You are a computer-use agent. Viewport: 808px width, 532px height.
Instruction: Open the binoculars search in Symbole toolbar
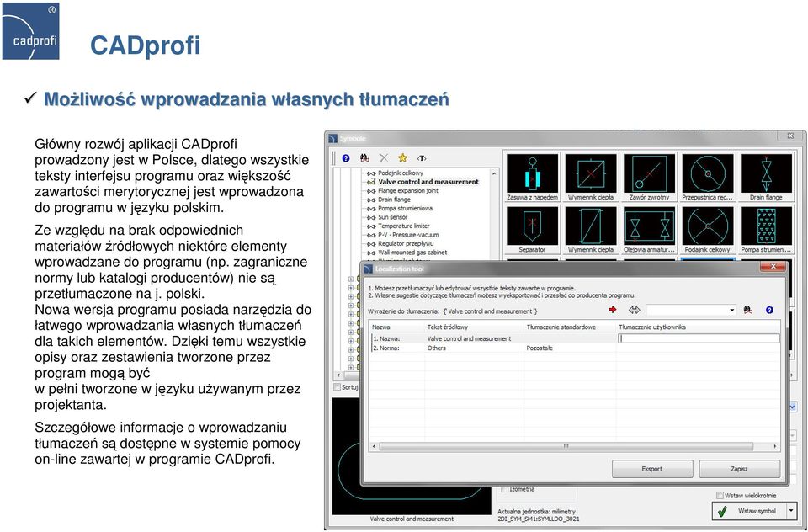364,158
